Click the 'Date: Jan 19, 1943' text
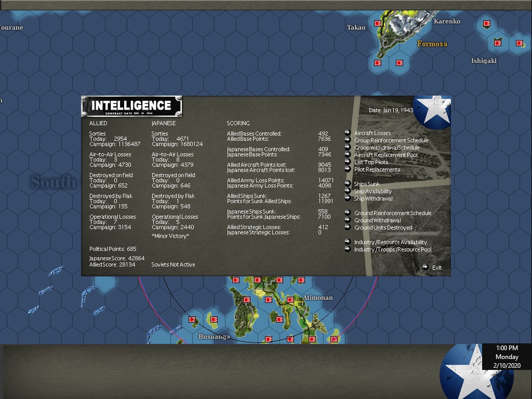Screen dimensions: 532x399 tap(391, 110)
